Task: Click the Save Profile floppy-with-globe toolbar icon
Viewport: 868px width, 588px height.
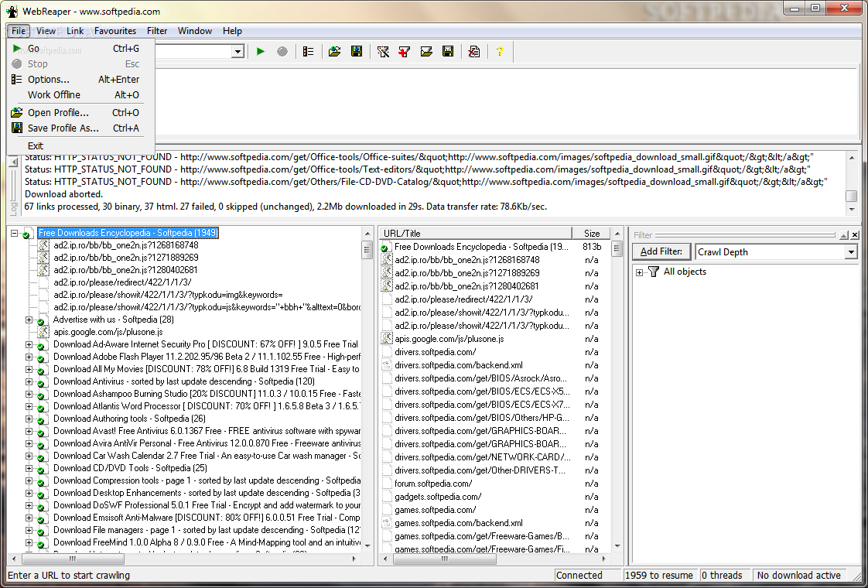Action: (x=357, y=52)
